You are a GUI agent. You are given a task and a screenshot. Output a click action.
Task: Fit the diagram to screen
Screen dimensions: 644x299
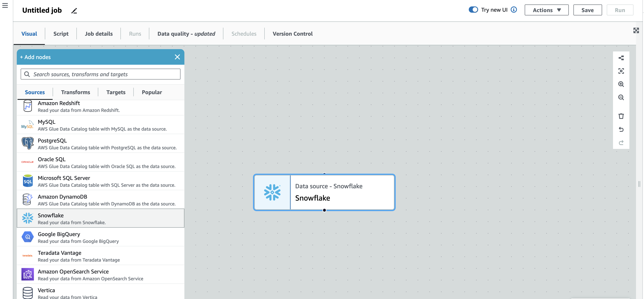point(622,71)
